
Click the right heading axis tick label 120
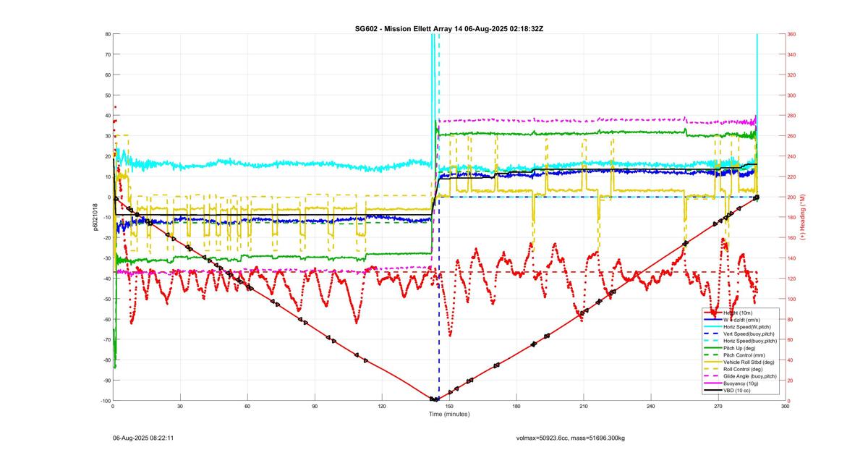click(x=791, y=279)
